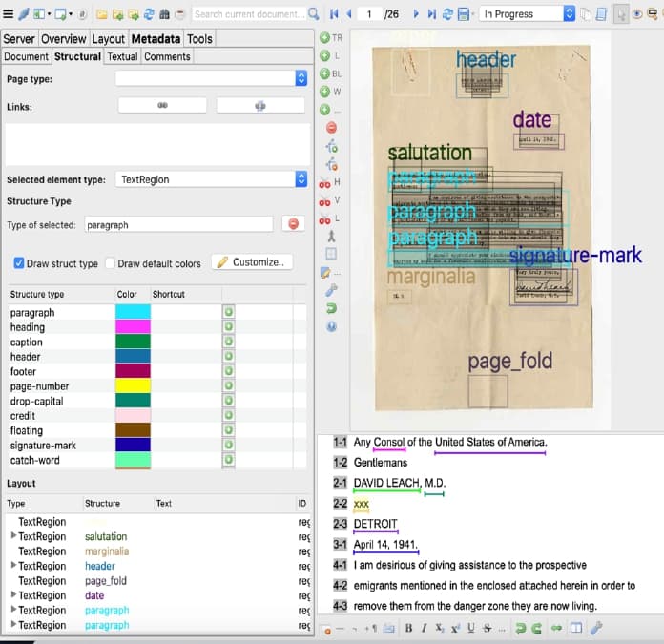
Task: Click transcription line 3-1 April 14, 1941.
Action: (385, 545)
